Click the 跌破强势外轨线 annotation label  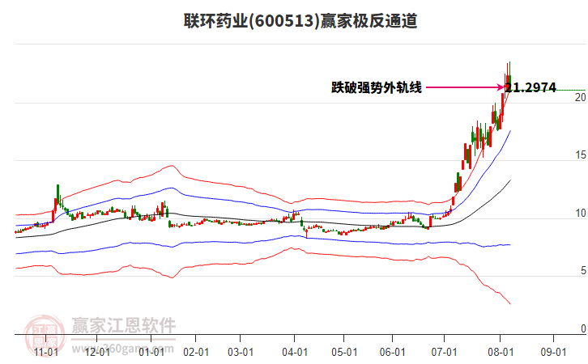click(x=377, y=87)
